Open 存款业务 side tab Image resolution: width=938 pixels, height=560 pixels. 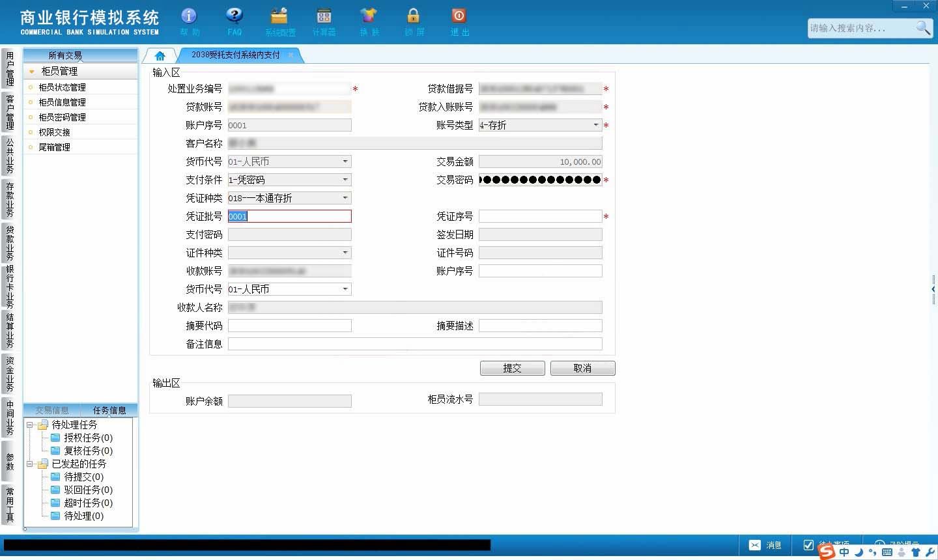tap(10, 199)
